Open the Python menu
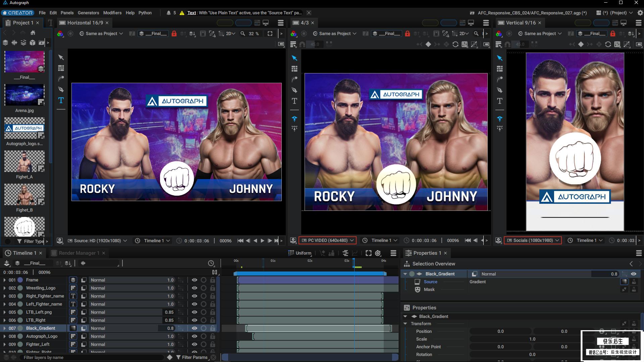 click(145, 13)
